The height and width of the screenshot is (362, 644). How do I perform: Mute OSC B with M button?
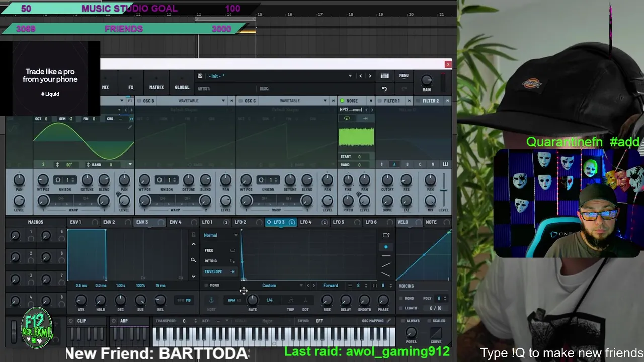tap(231, 101)
